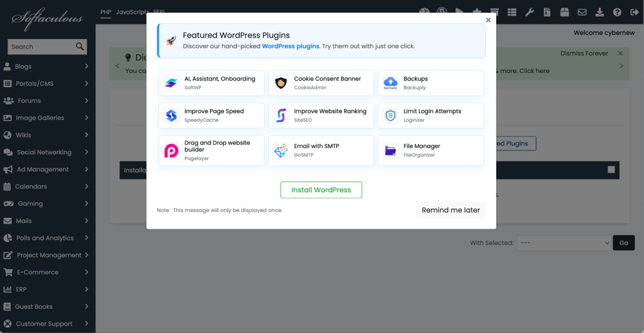This screenshot has width=644, height=333.
Task: Open the With Selected dropdown
Action: pyautogui.click(x=563, y=242)
